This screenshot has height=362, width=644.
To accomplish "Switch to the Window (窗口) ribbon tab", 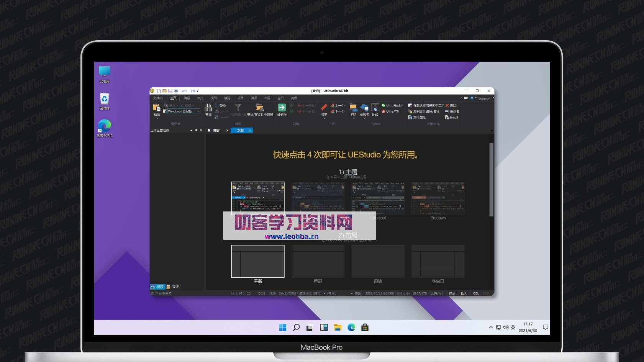I will tap(280, 98).
